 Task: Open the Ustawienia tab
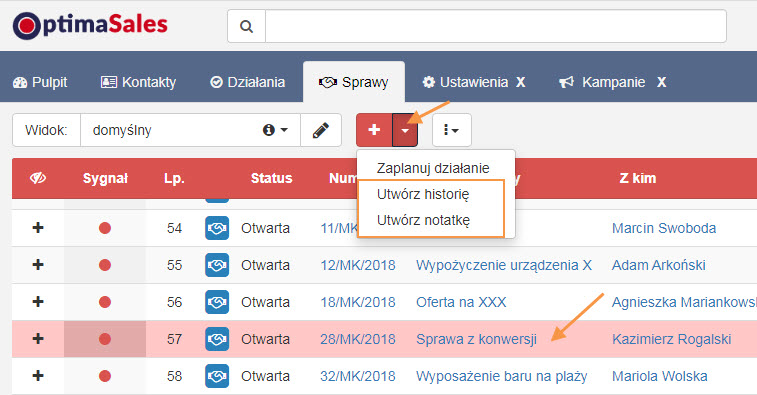(x=465, y=82)
